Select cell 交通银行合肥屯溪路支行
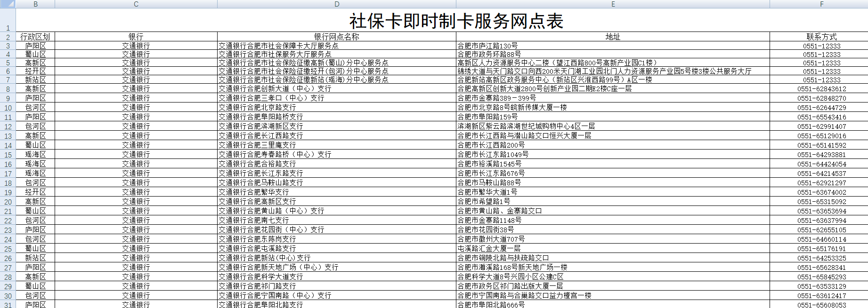The image size is (868, 308). (x=337, y=248)
